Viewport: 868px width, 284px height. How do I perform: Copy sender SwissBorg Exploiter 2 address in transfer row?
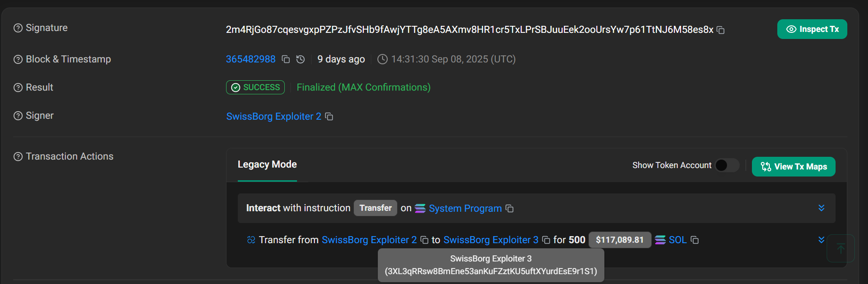424,240
